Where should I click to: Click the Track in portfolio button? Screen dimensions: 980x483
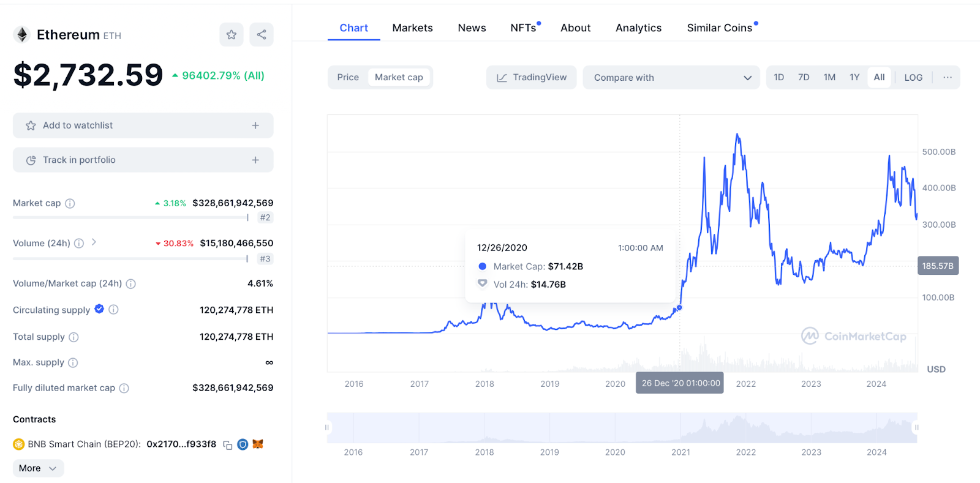(143, 160)
